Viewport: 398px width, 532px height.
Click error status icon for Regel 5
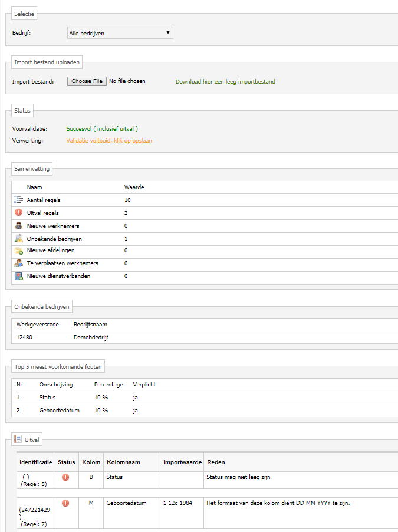[65, 477]
